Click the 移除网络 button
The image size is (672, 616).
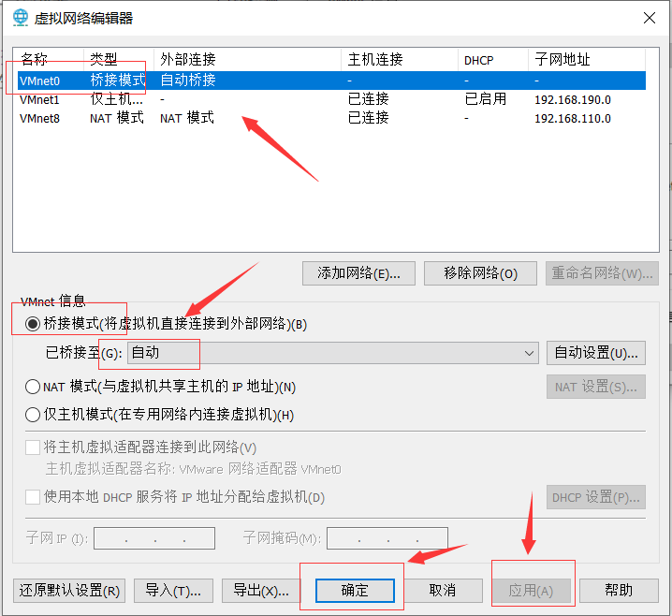[480, 273]
